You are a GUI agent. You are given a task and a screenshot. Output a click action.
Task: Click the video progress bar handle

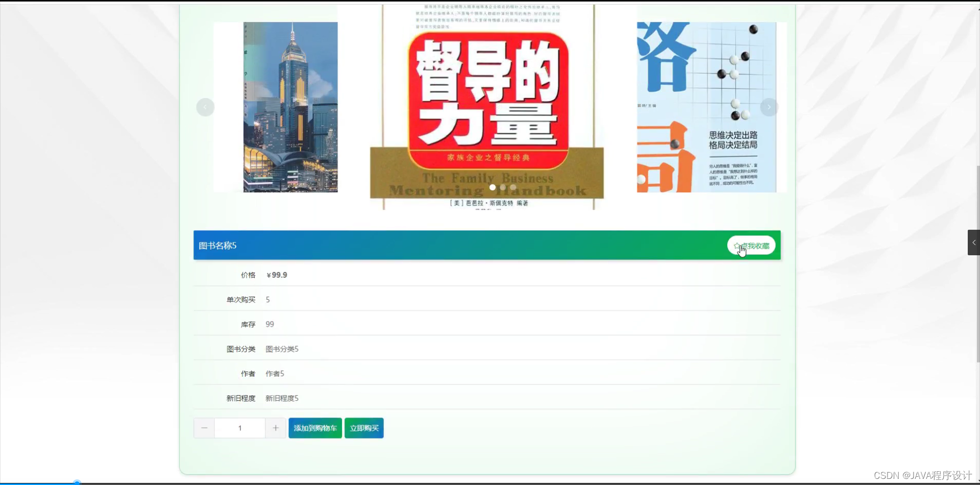(x=77, y=482)
